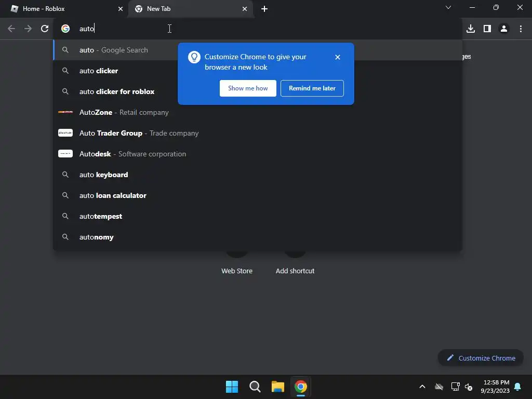The height and width of the screenshot is (399, 532).
Task: Open the profile avatar icon
Action: 504,29
